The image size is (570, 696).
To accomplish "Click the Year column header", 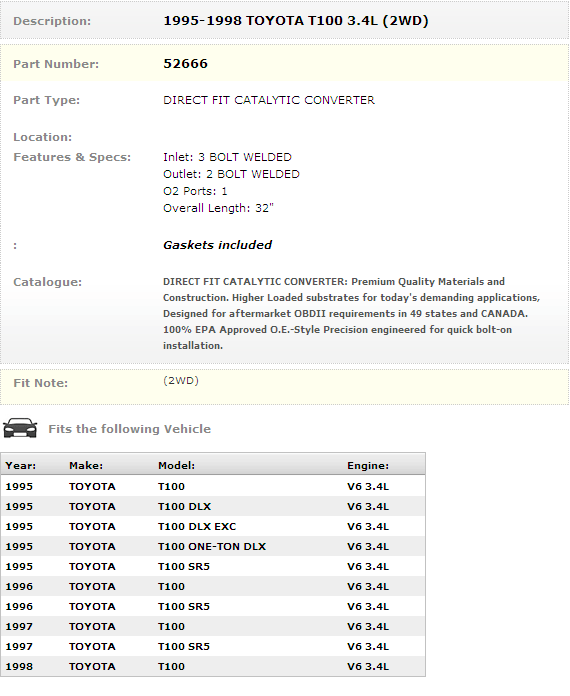I will click(20, 465).
